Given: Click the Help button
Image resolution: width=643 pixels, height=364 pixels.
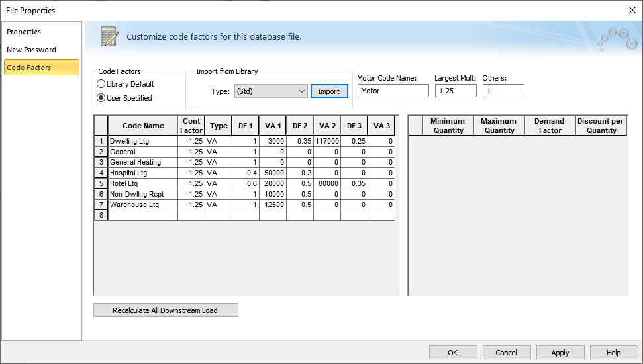Looking at the screenshot, I should click(614, 353).
